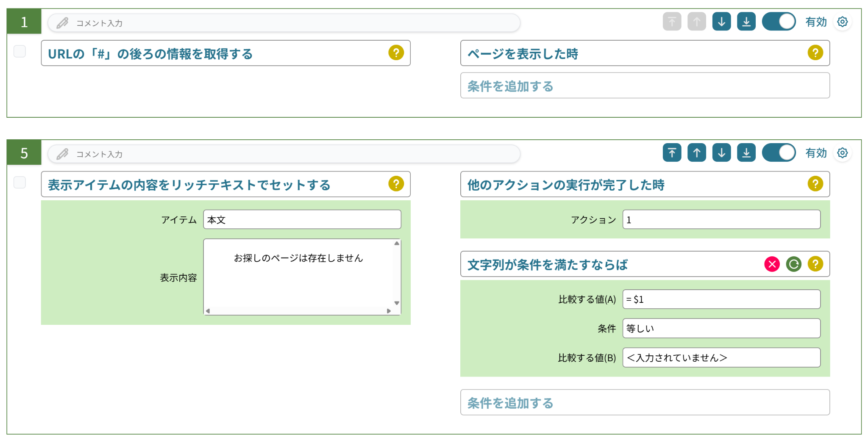
Task: Move action 5 to the top
Action: click(672, 153)
